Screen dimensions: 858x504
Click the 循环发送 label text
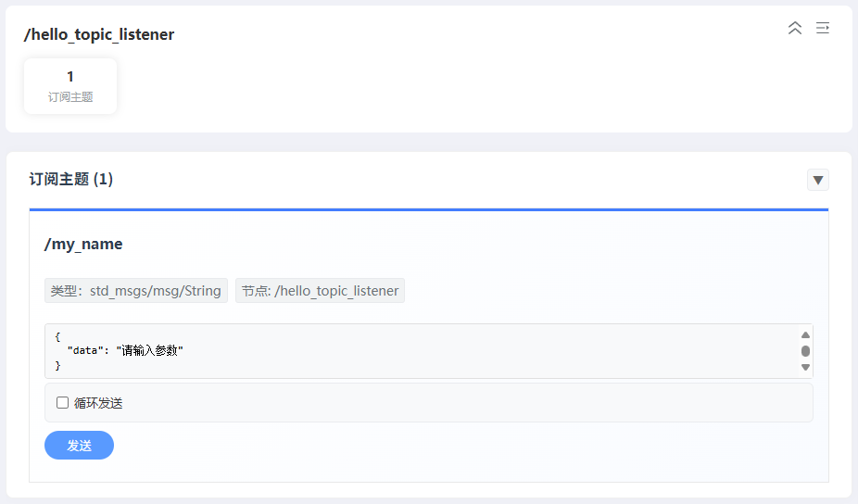pyautogui.click(x=98, y=403)
